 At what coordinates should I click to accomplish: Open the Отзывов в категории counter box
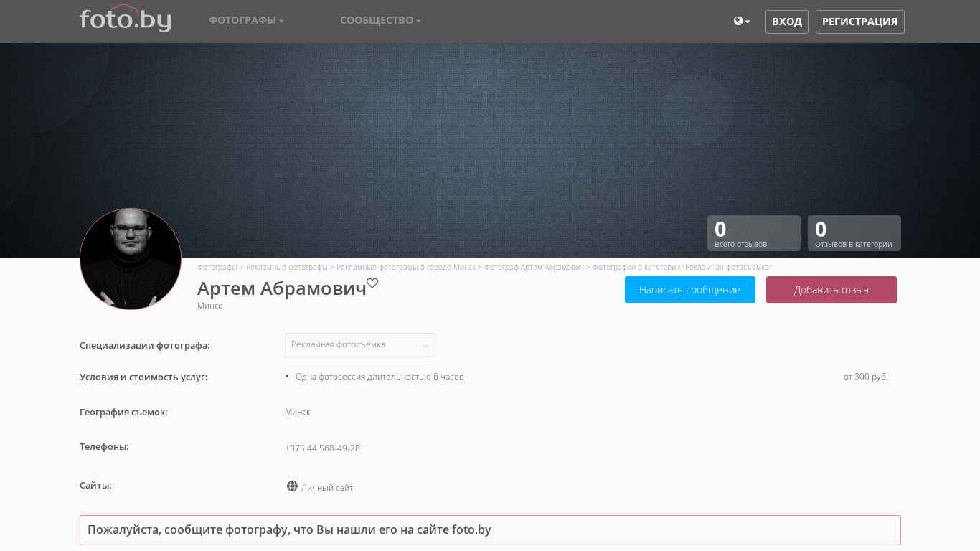tap(854, 233)
